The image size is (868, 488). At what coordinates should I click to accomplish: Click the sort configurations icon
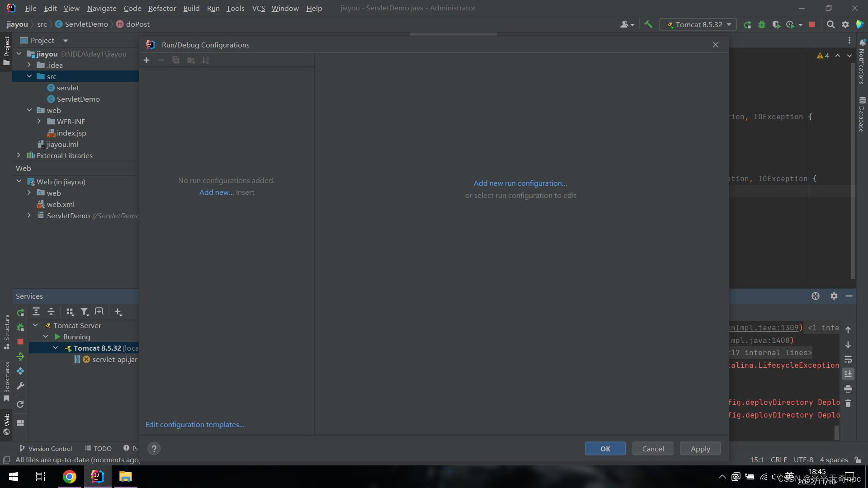(205, 60)
